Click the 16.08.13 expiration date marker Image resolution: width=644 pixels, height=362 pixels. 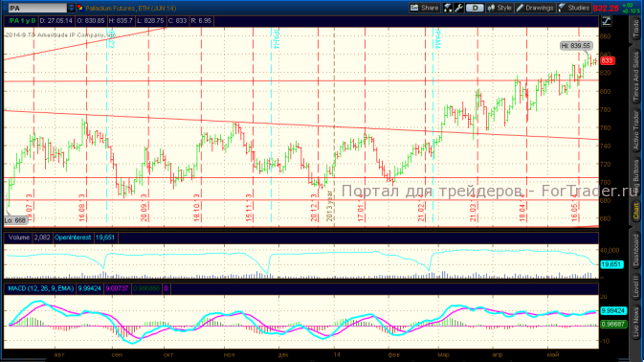pyautogui.click(x=82, y=208)
